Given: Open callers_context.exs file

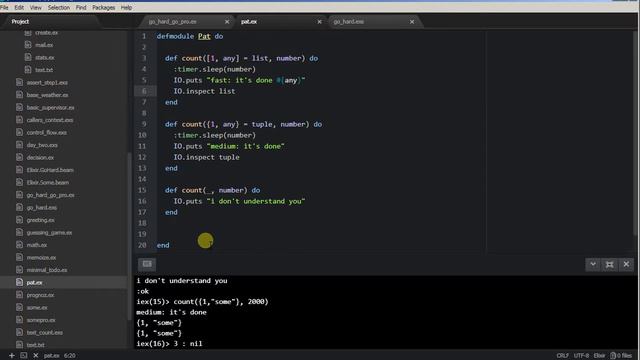Looking at the screenshot, I should pyautogui.click(x=50, y=120).
